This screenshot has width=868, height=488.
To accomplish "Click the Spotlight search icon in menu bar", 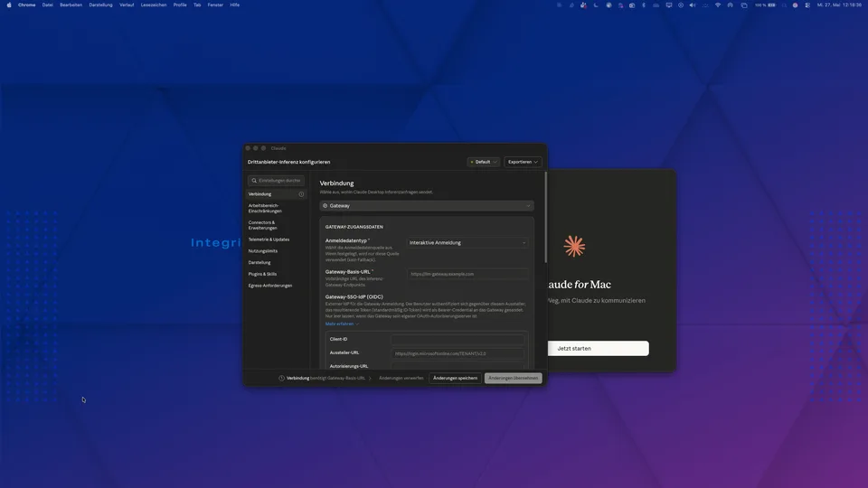I will (784, 5).
